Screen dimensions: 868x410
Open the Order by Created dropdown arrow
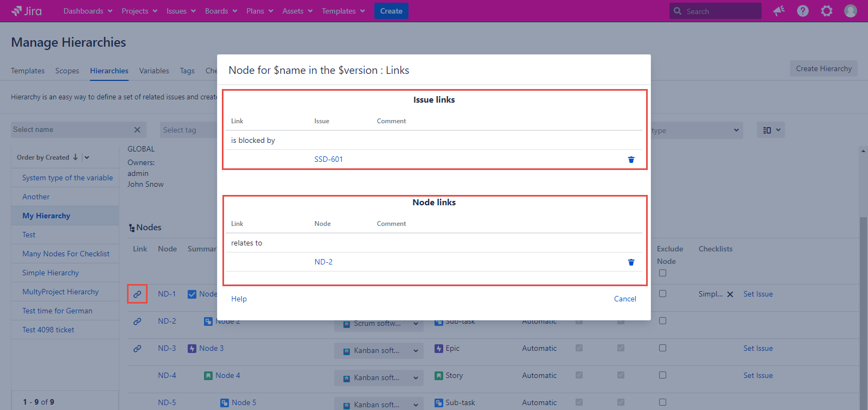tap(87, 157)
